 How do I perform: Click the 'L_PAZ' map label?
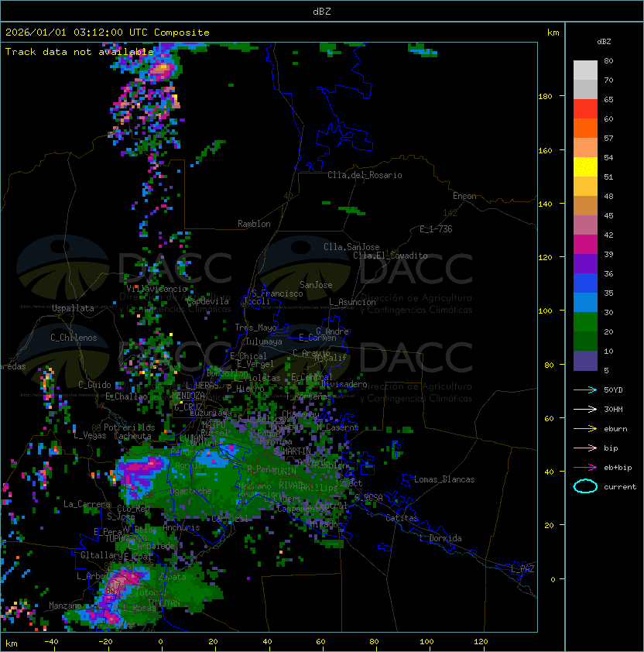(x=522, y=569)
